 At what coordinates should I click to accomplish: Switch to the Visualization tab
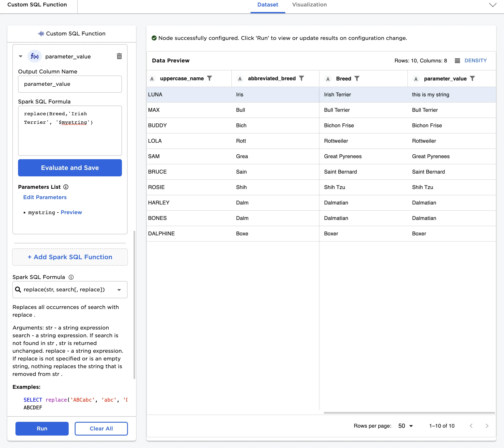[309, 5]
